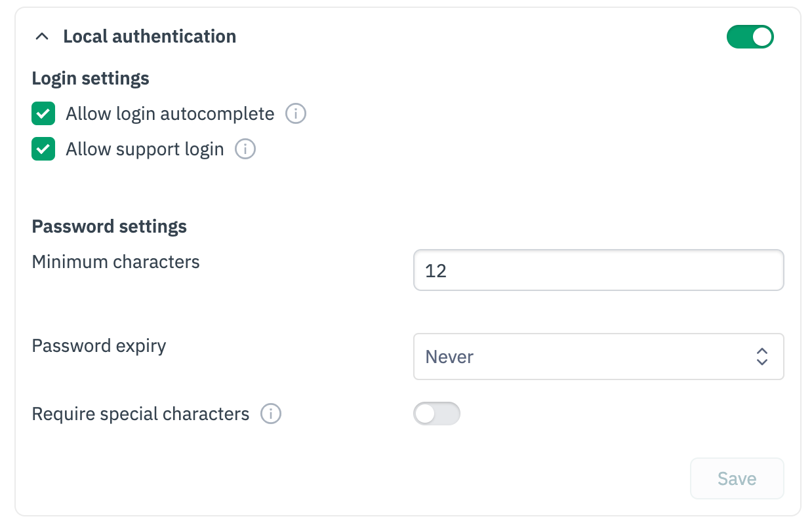Click up-down arrows in Password expiry field

click(761, 357)
